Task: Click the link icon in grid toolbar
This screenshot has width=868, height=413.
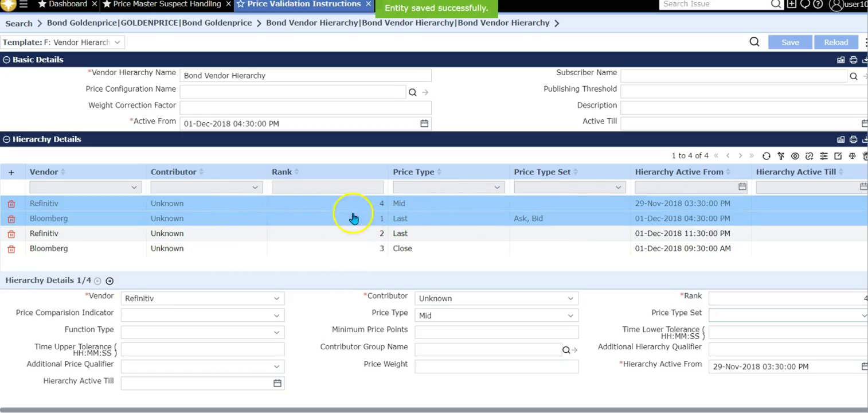Action: 810,156
